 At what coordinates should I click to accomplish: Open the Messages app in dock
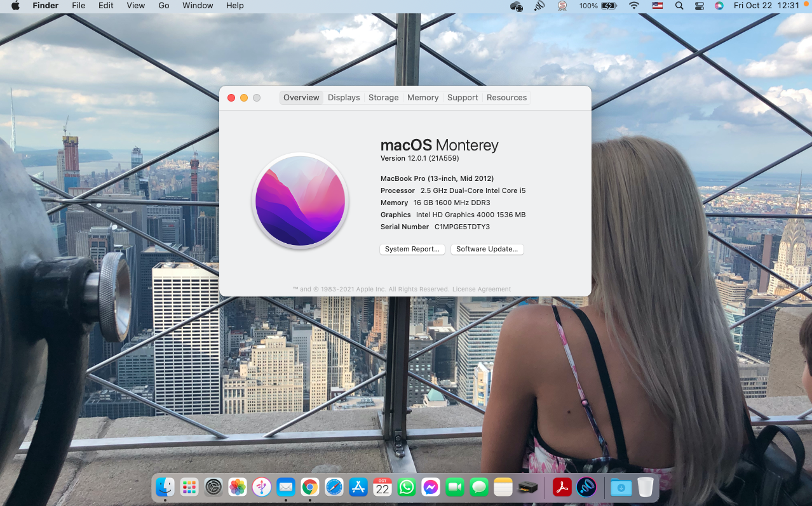(x=479, y=487)
